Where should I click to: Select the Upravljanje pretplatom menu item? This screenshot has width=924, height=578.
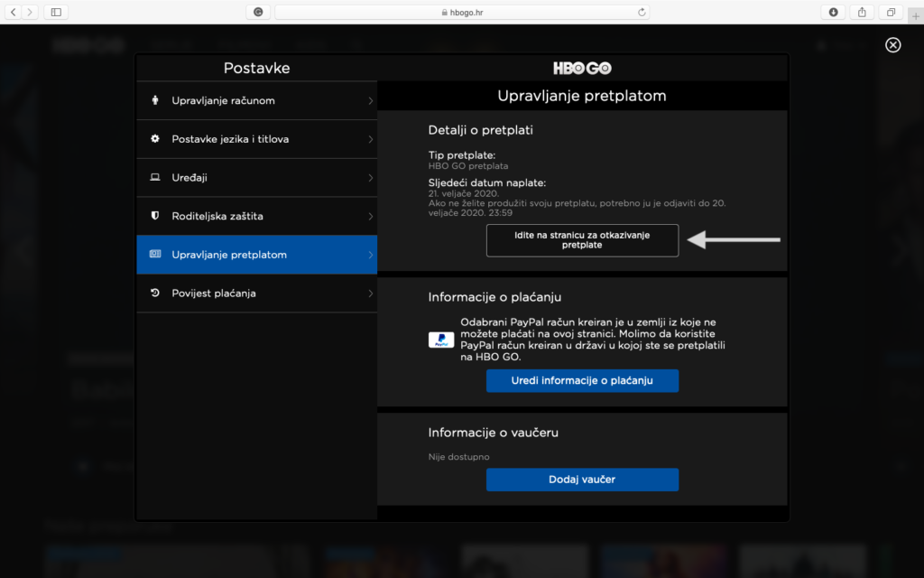click(256, 255)
